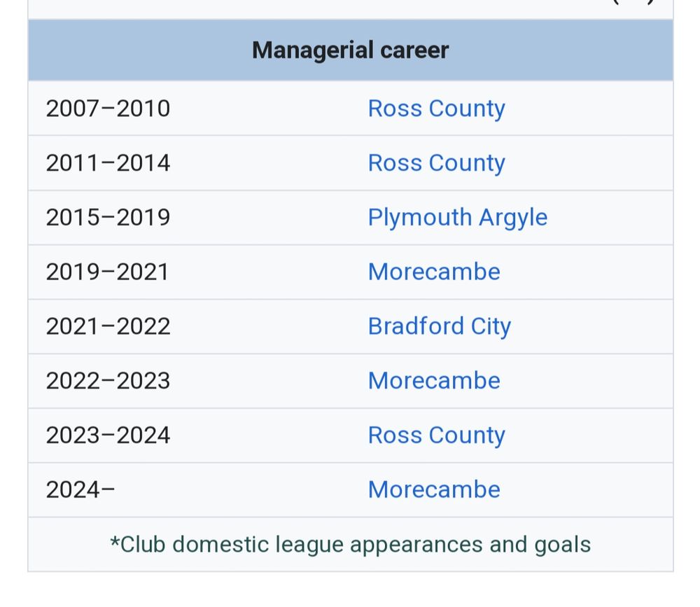
Task: Select the 2019–2021 years cell
Action: coord(108,272)
